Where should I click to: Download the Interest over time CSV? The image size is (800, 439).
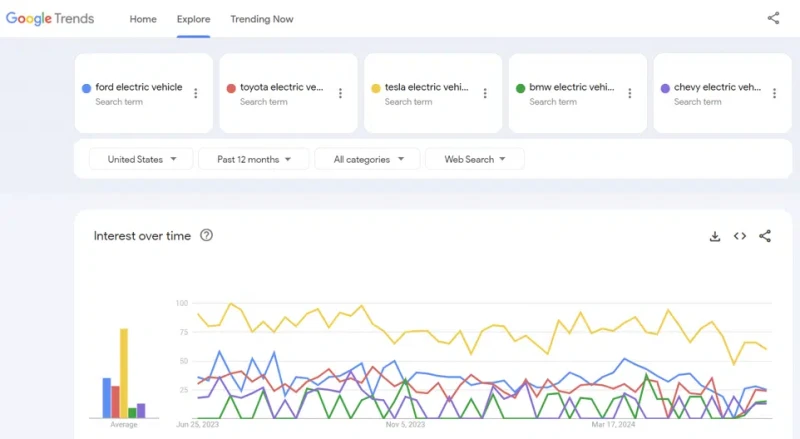715,236
